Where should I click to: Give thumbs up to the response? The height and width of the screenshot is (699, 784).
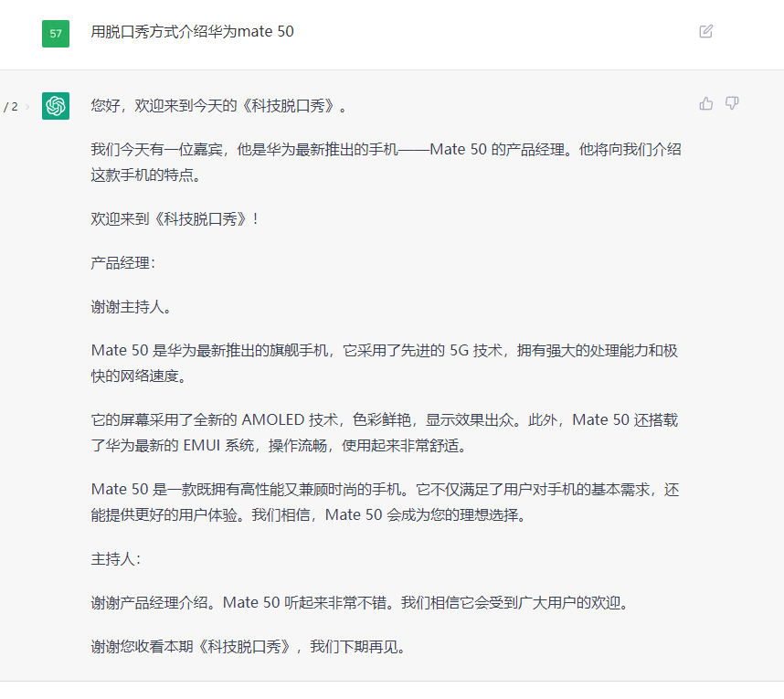pyautogui.click(x=706, y=103)
